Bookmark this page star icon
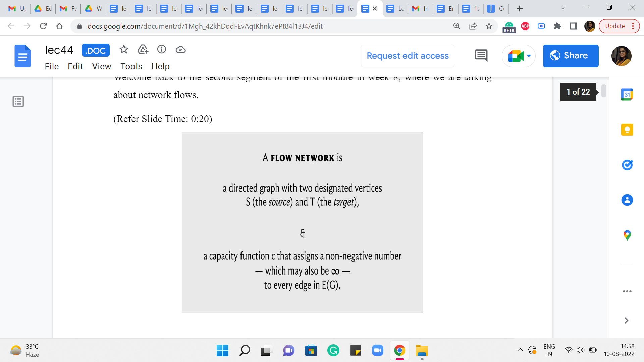The image size is (644, 362). tap(489, 26)
